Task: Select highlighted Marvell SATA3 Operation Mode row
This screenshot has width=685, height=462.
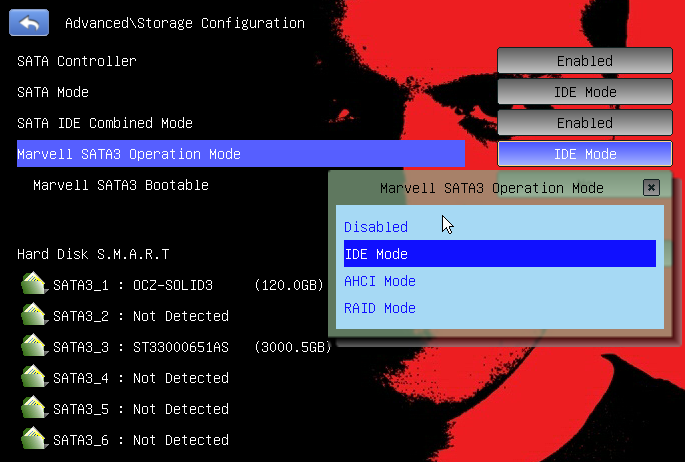Action: pyautogui.click(x=241, y=154)
